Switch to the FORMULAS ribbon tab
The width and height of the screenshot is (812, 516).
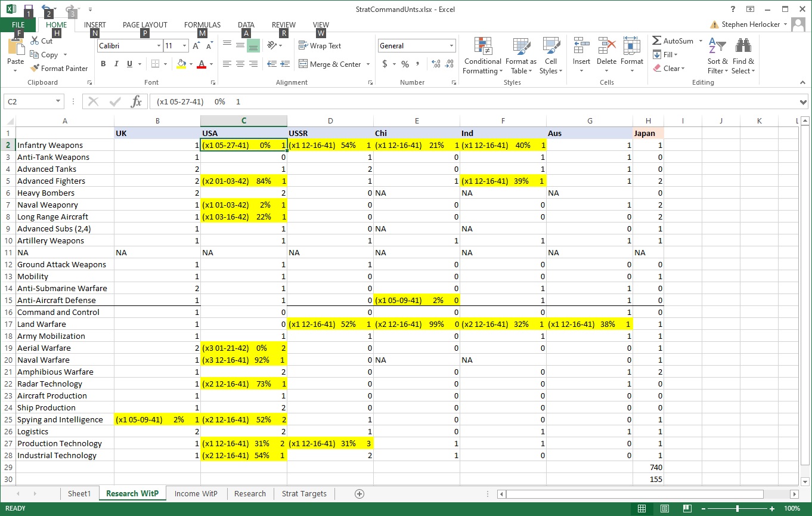(202, 25)
